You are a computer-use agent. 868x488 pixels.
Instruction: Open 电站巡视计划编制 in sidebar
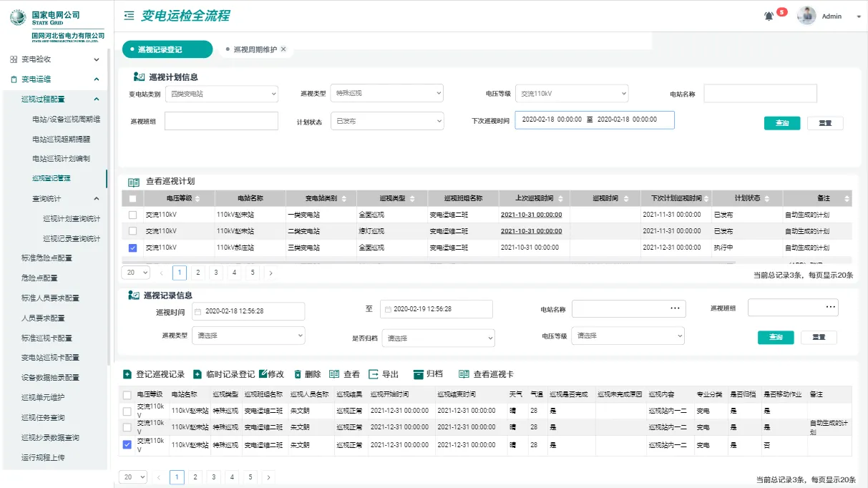61,158
